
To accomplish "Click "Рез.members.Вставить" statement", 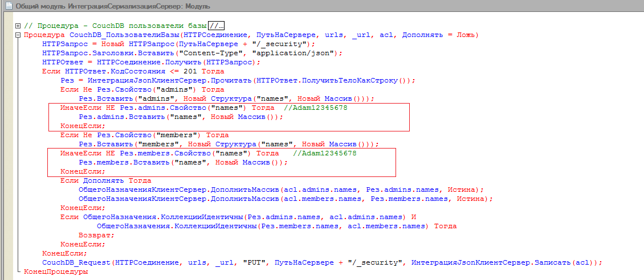I will click(x=183, y=162).
